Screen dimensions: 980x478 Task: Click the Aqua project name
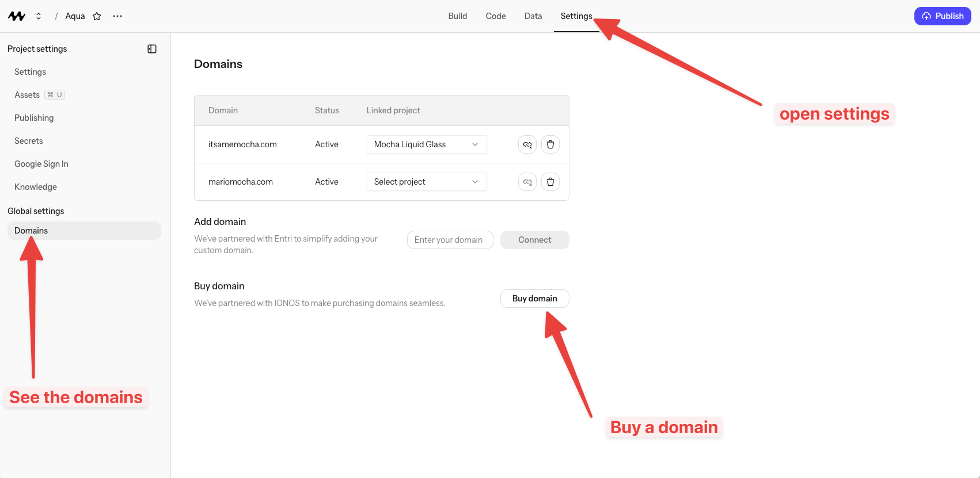[75, 16]
